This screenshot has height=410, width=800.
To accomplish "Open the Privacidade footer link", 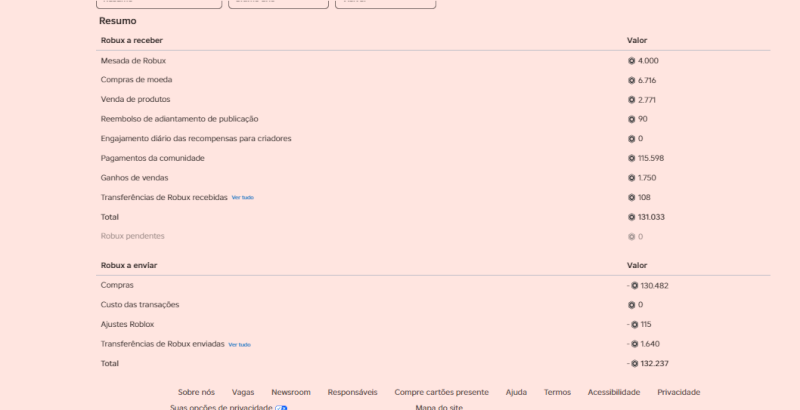I will [679, 392].
